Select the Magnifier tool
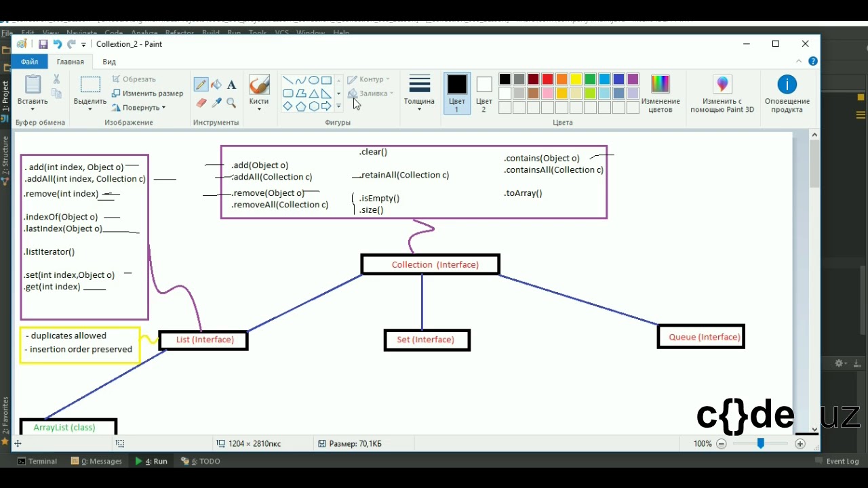 [231, 103]
